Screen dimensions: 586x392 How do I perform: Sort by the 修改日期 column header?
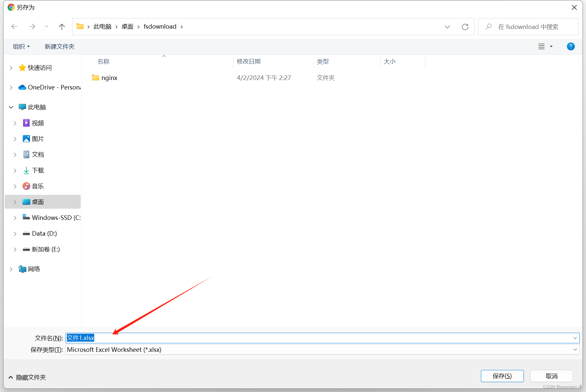point(249,62)
